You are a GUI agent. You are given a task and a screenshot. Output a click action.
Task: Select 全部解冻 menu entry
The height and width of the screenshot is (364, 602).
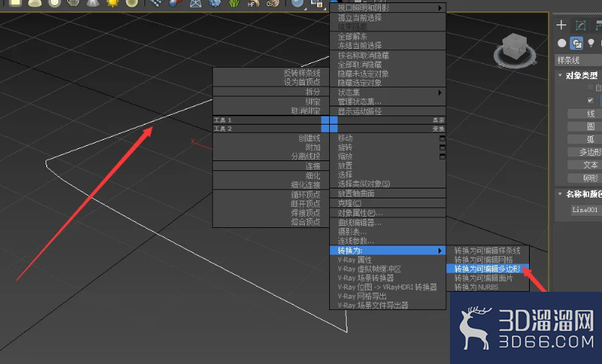click(388, 36)
